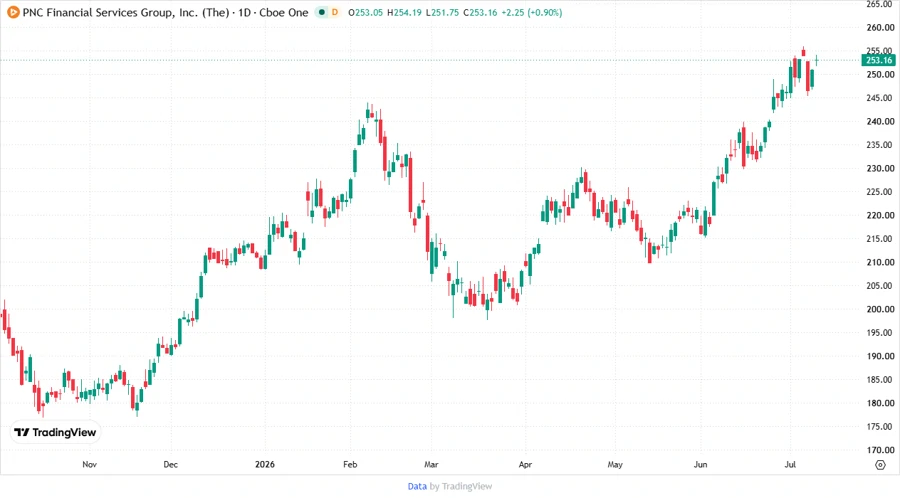Viewport: 900px width, 498px height.
Task: Click the Jun label on time axis
Action: 700,464
